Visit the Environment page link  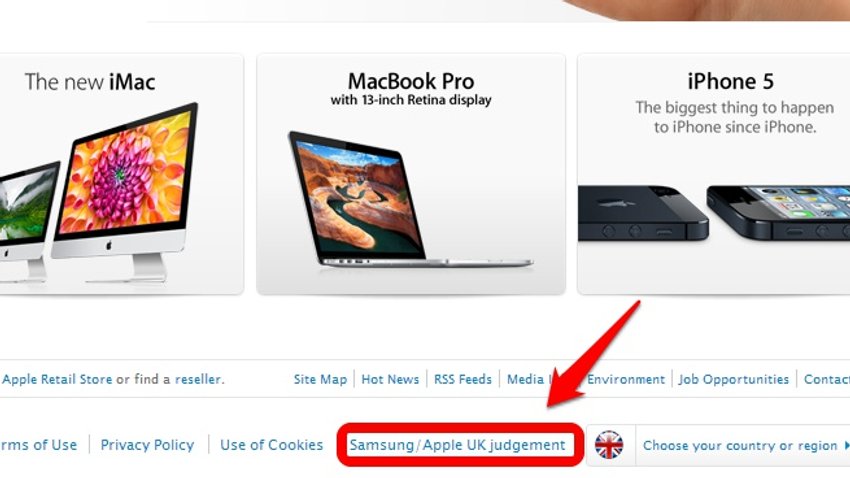tap(626, 379)
